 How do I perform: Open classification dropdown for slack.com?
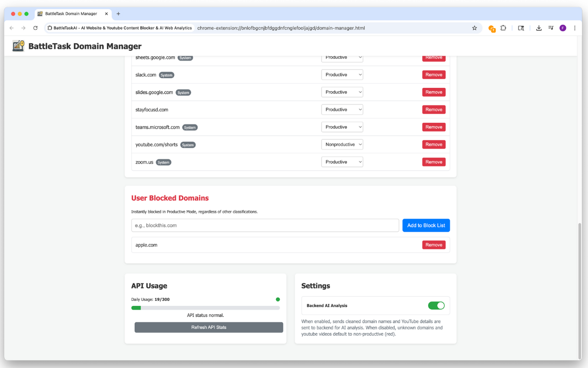coord(342,75)
